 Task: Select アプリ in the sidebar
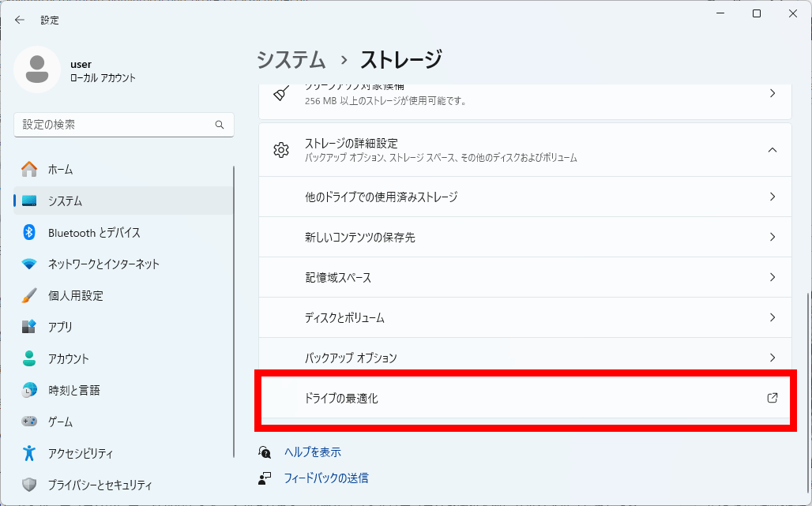coord(60,327)
